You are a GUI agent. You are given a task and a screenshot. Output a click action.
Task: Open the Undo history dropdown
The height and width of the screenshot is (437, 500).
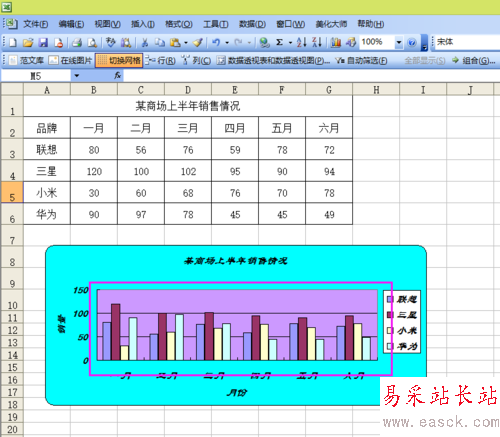(x=227, y=43)
